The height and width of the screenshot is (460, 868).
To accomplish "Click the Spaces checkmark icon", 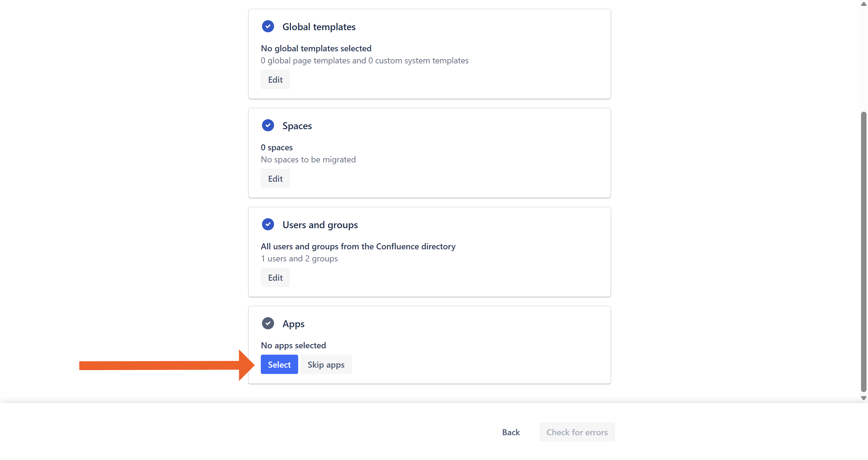I will [x=267, y=126].
